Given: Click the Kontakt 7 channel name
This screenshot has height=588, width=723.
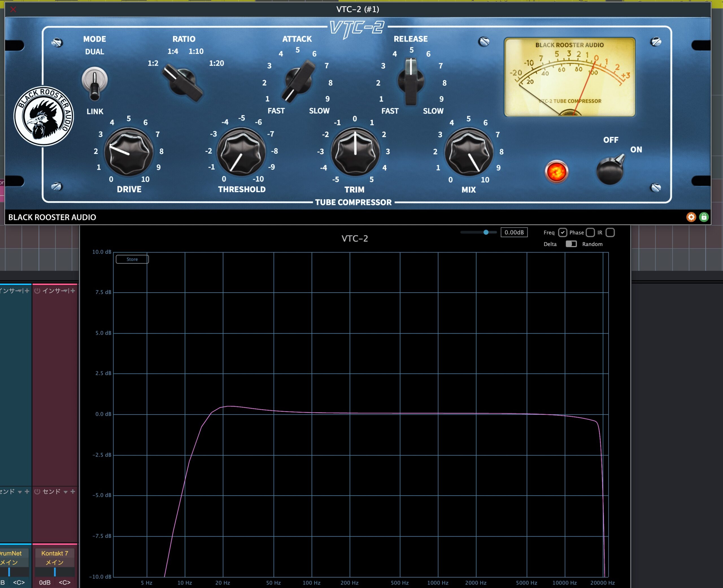Looking at the screenshot, I should click(x=55, y=553).
